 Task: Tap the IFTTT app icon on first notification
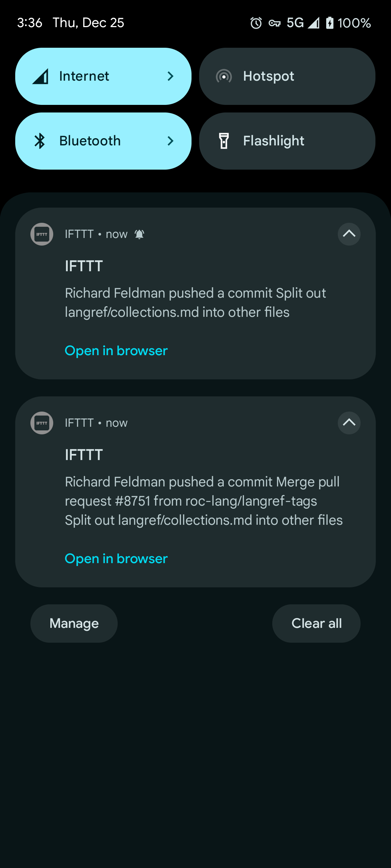pyautogui.click(x=42, y=234)
